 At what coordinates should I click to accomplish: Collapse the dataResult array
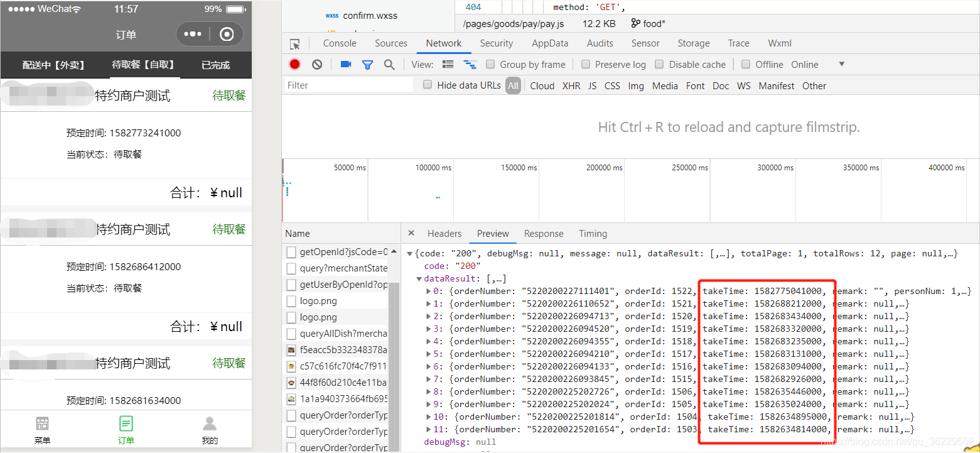419,279
